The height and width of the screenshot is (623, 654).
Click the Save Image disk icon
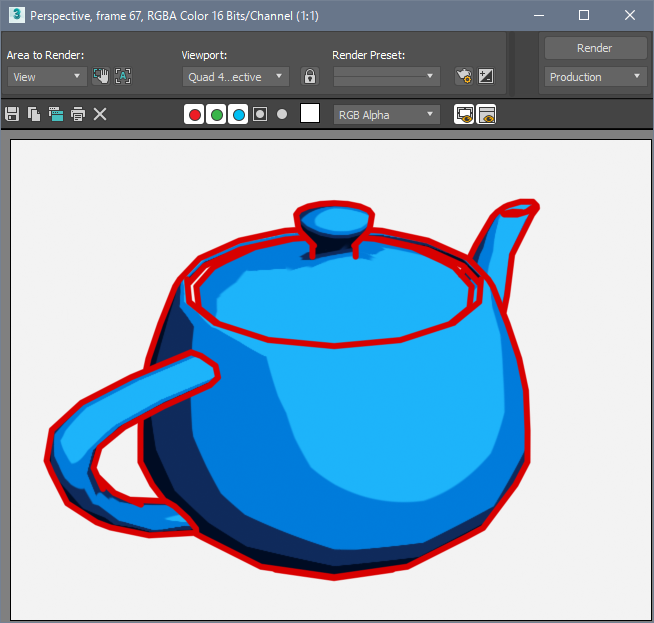12,114
